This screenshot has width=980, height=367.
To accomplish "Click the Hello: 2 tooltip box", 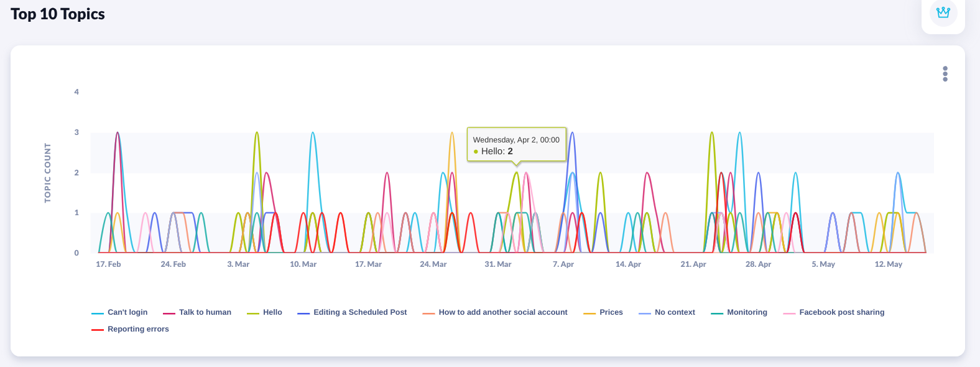I will tap(516, 145).
